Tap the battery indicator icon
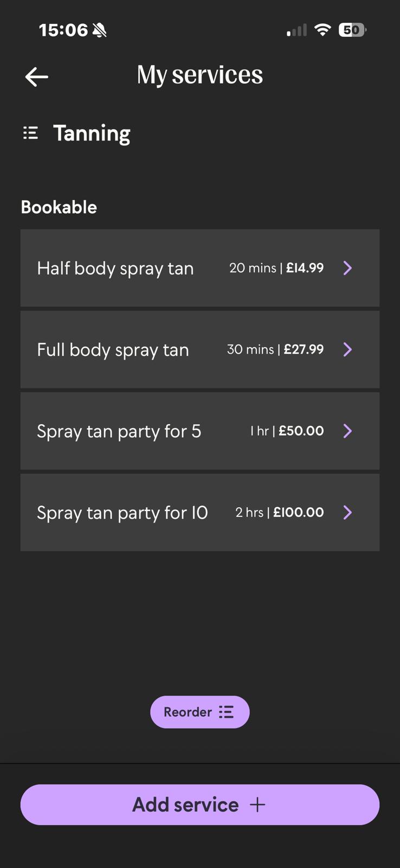This screenshot has height=868, width=400. click(x=352, y=30)
